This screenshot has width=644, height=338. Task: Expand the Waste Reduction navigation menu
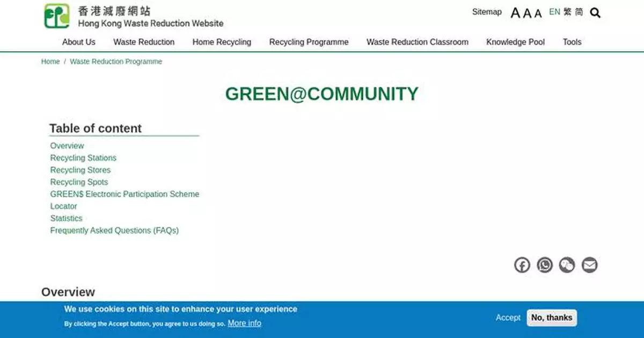coord(143,42)
